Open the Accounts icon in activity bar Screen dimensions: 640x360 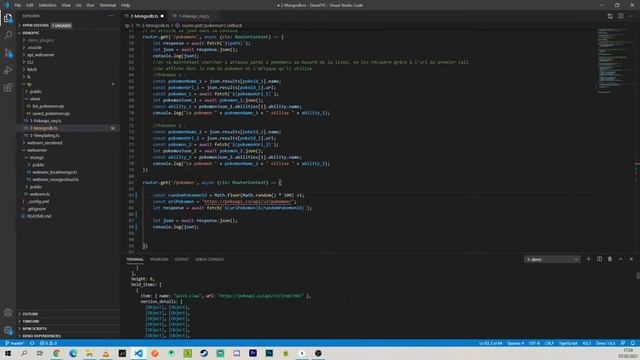coord(8,313)
